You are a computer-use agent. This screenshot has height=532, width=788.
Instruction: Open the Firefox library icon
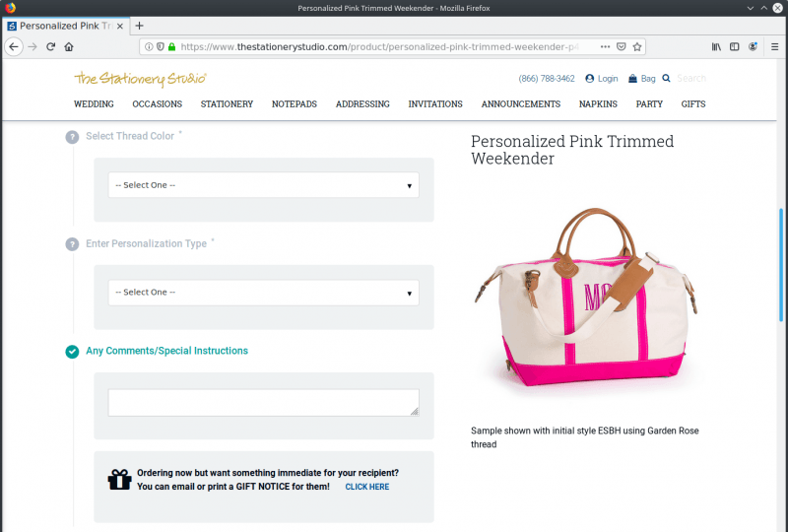point(716,46)
